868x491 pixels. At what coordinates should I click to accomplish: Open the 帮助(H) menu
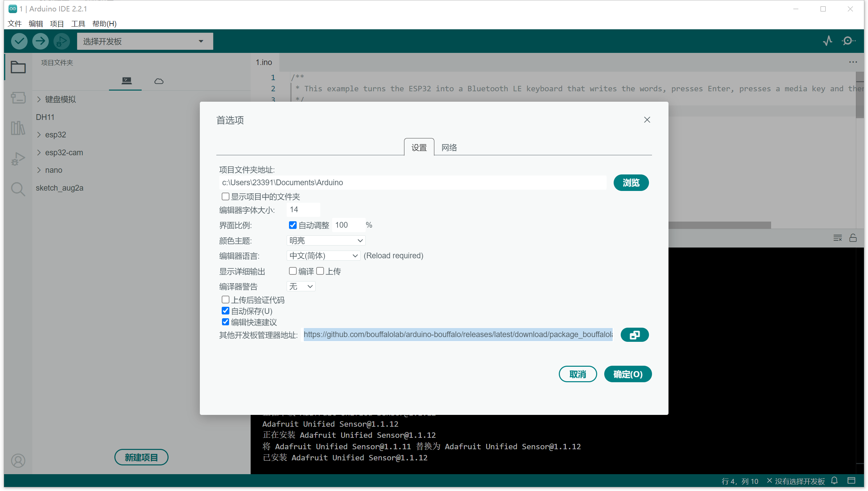pyautogui.click(x=104, y=24)
